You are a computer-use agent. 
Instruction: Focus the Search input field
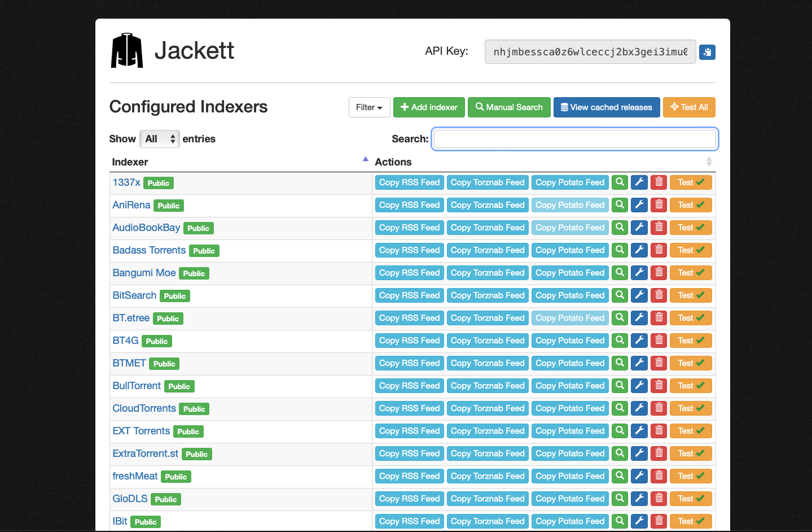(575, 139)
